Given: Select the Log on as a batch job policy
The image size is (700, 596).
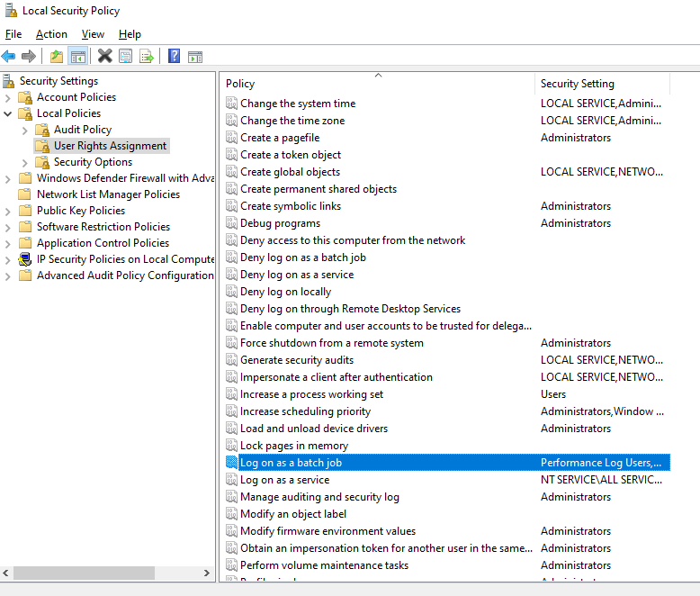Looking at the screenshot, I should (x=448, y=463).
